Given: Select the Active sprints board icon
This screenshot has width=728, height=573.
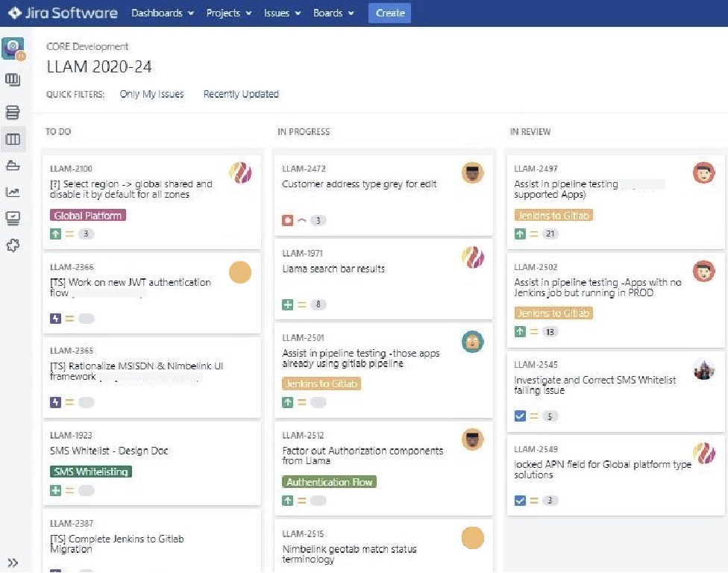Looking at the screenshot, I should tap(13, 140).
